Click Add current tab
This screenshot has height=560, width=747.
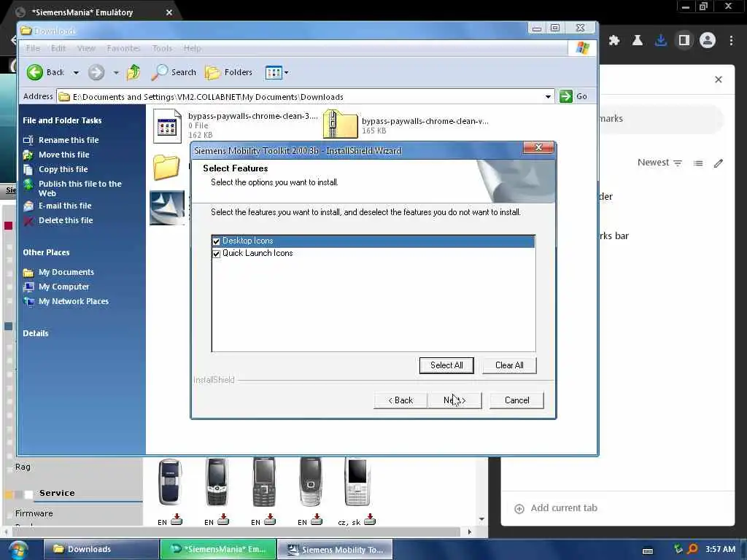(556, 508)
